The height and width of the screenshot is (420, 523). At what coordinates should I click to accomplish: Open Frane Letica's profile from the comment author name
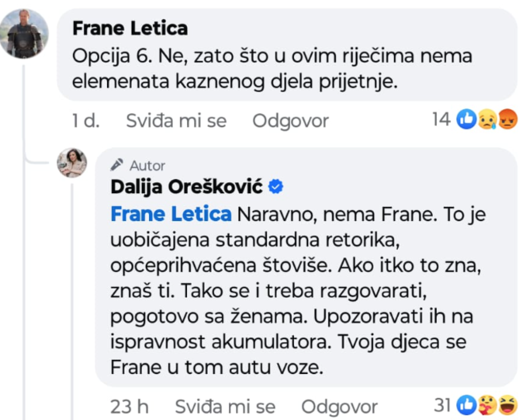[130, 28]
